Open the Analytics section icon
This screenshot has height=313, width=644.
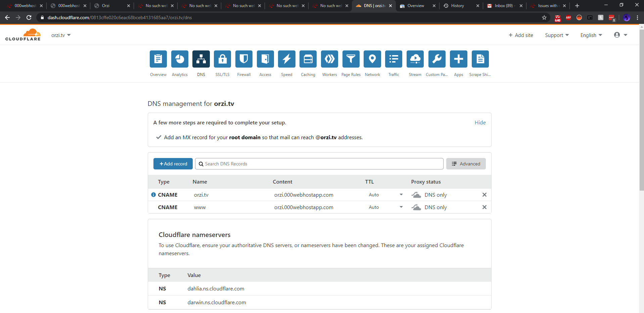click(180, 59)
